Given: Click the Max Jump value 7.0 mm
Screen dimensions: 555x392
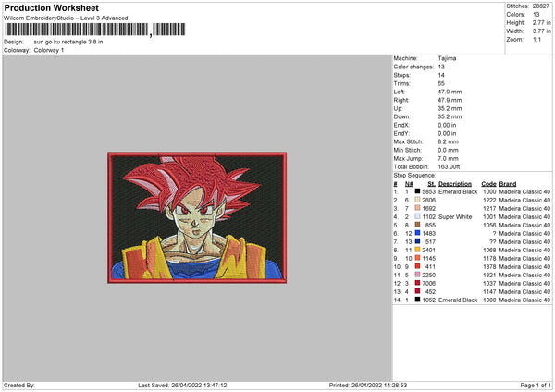Looking at the screenshot, I should [x=448, y=158].
